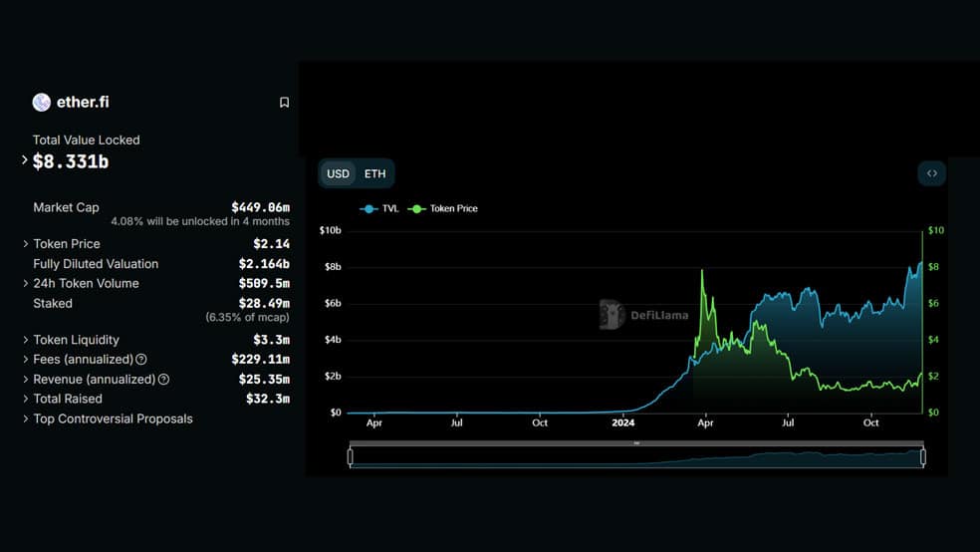This screenshot has height=552, width=980.
Task: Switch chart denomination to ETH
Action: point(375,173)
